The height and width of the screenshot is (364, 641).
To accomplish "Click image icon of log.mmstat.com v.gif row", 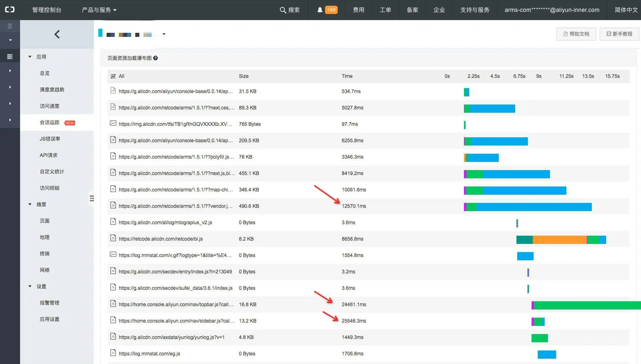I will point(113,254).
